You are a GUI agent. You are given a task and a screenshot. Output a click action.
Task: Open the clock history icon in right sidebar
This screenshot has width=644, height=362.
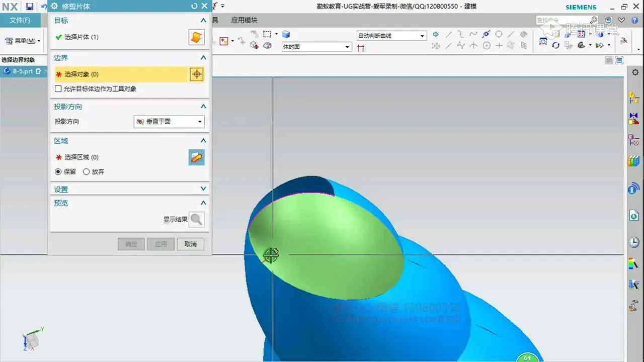pos(633,242)
